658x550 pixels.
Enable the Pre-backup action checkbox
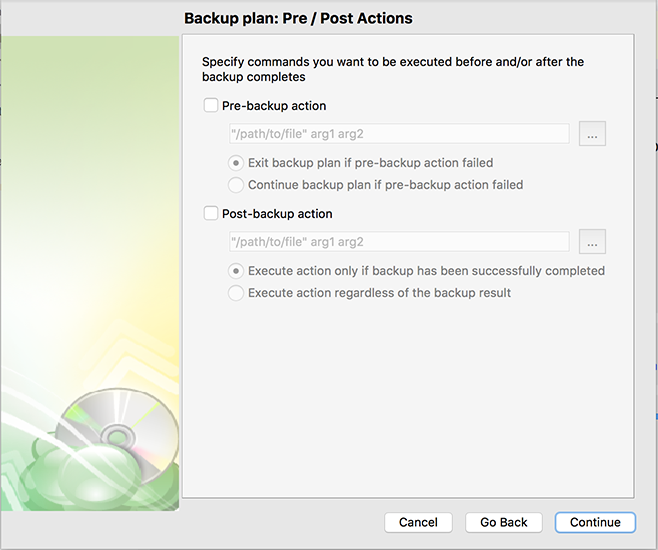211,105
